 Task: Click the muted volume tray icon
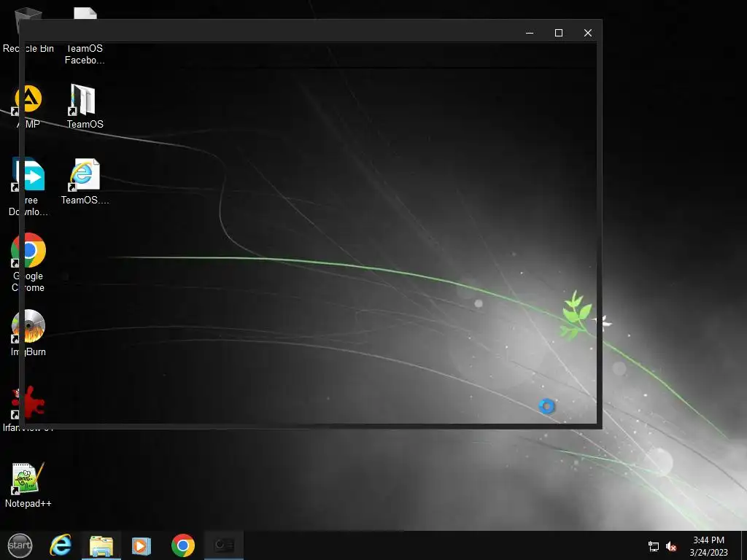[671, 546]
